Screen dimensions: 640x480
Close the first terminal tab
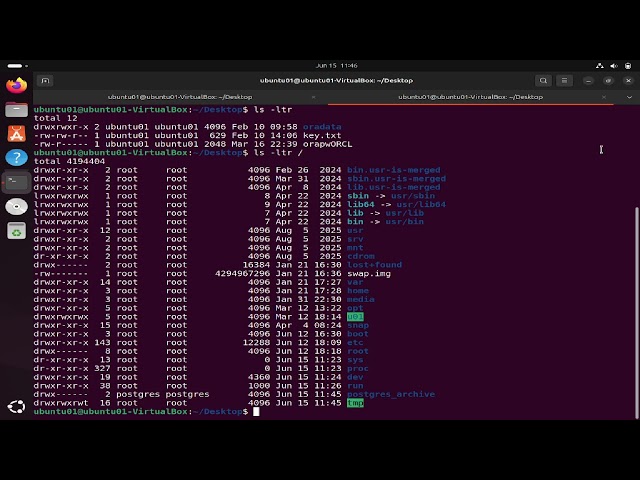pyautogui.click(x=313, y=97)
